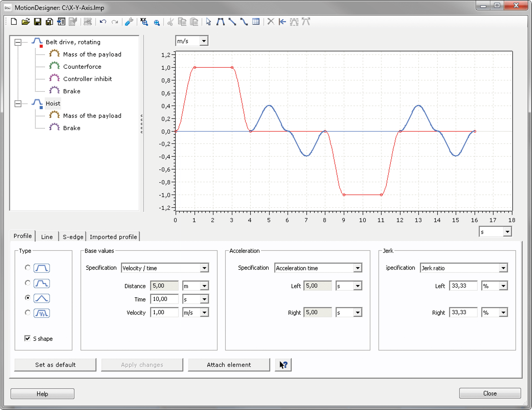Screen dimensions: 532x410
Task: Open the Imported profile tab
Action: [x=113, y=237]
